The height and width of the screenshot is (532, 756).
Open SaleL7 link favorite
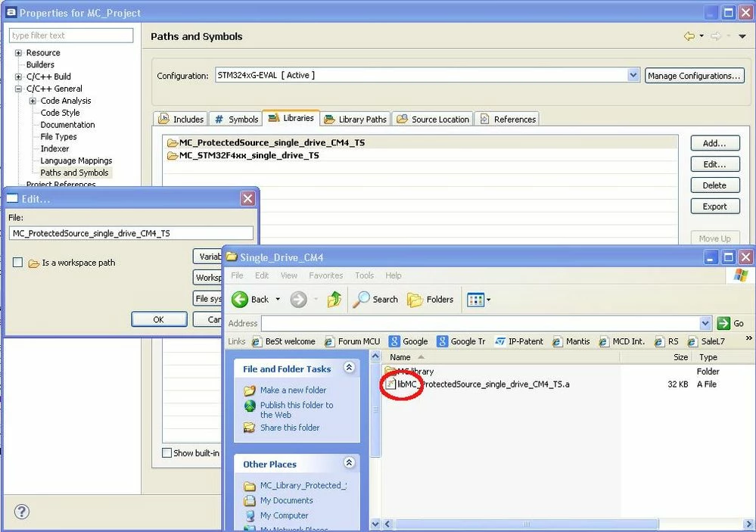coord(706,341)
